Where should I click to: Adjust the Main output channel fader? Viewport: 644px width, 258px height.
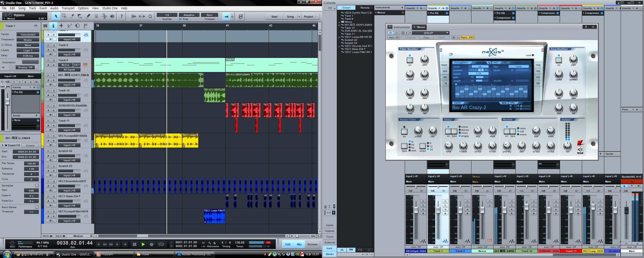[626, 210]
